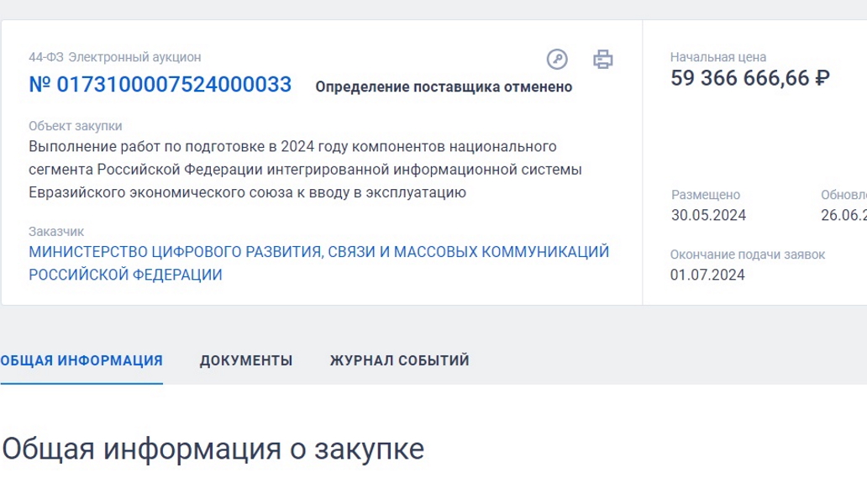Viewport: 867px width, 504px height.
Task: Click the placement date 30.05.2024
Action: coord(708,215)
